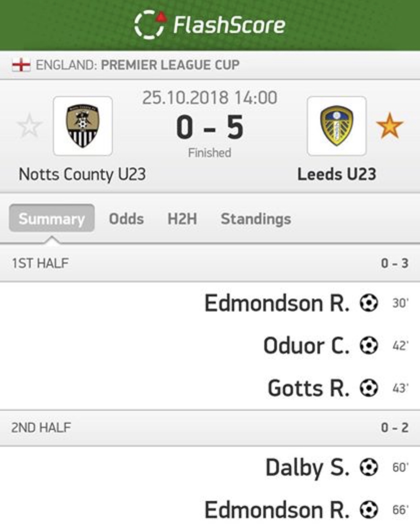Click the England flag icon
This screenshot has height=528, width=420.
21,65
